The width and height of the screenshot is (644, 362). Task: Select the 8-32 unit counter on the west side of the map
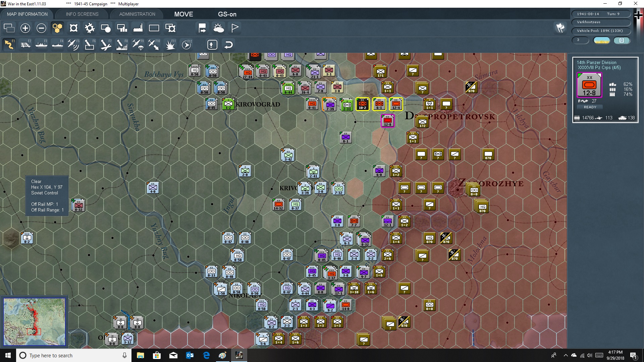click(x=78, y=205)
